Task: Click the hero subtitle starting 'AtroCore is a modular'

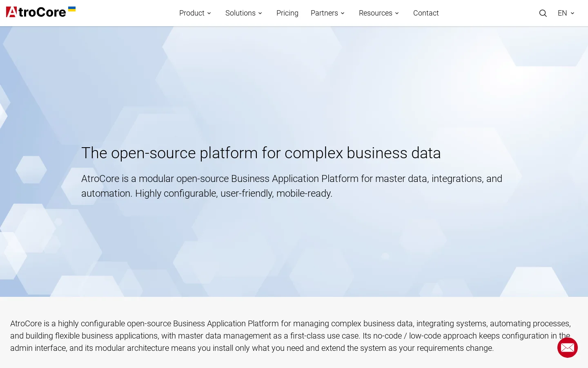Action: tap(292, 186)
